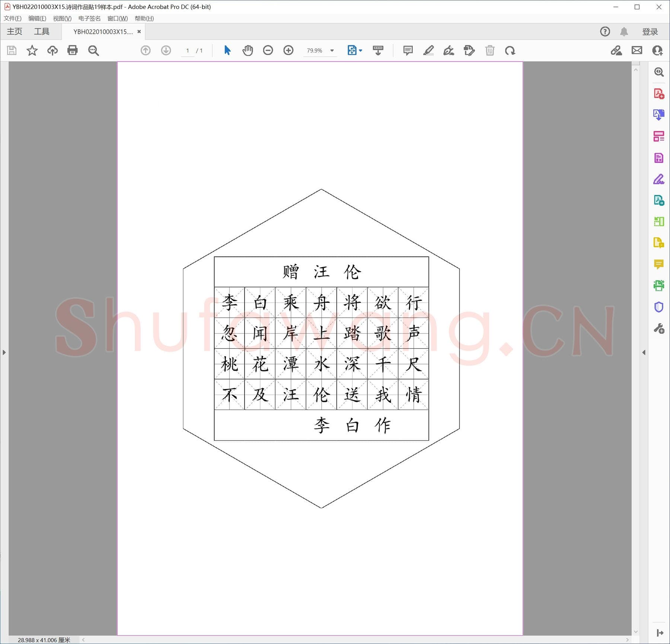Click the stamp tool icon

(469, 50)
